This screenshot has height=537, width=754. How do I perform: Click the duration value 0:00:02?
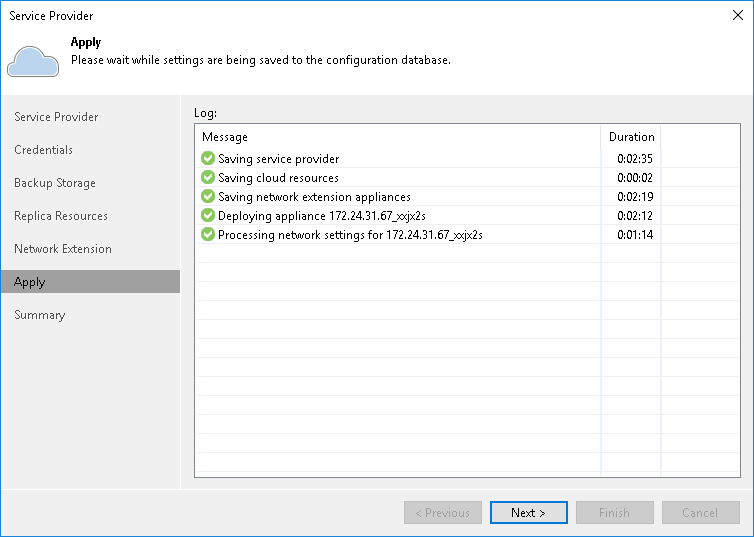point(635,178)
